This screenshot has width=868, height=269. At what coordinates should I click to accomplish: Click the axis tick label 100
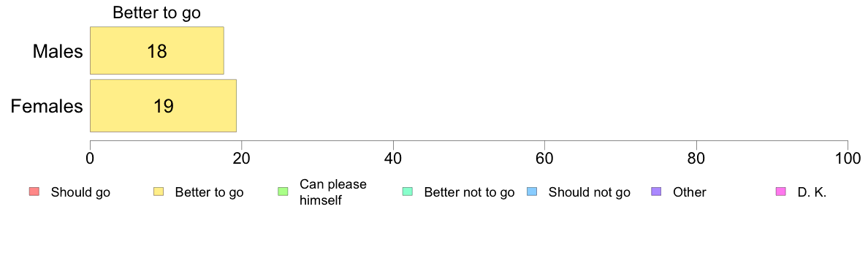coord(848,159)
